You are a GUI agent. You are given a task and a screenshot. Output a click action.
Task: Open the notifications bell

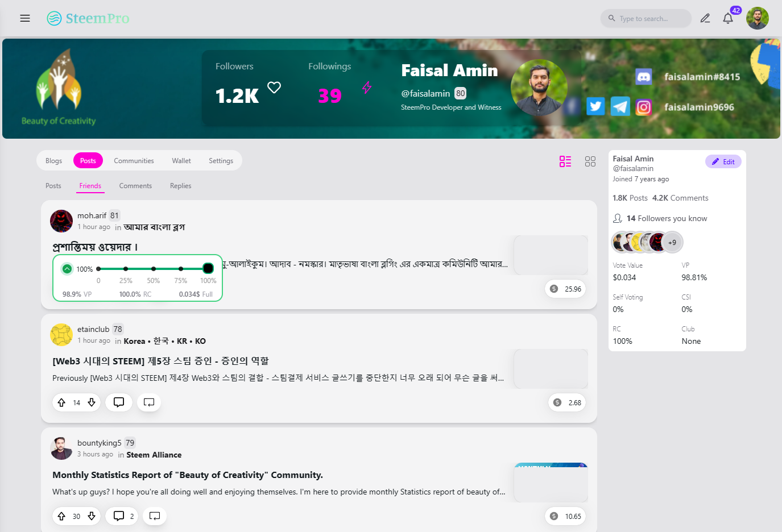coord(728,18)
